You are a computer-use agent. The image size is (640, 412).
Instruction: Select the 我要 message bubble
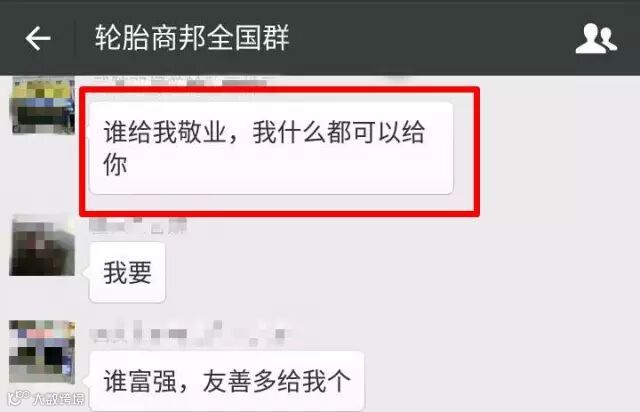click(x=127, y=272)
